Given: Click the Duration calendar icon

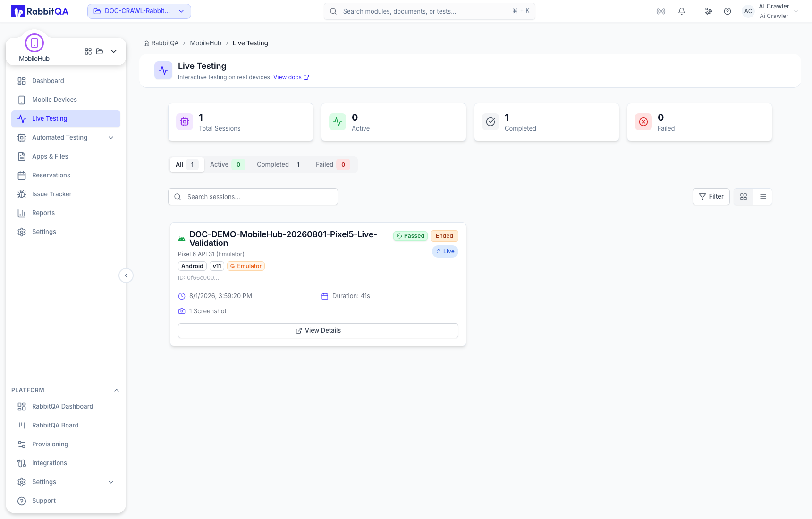Looking at the screenshot, I should 325,296.
